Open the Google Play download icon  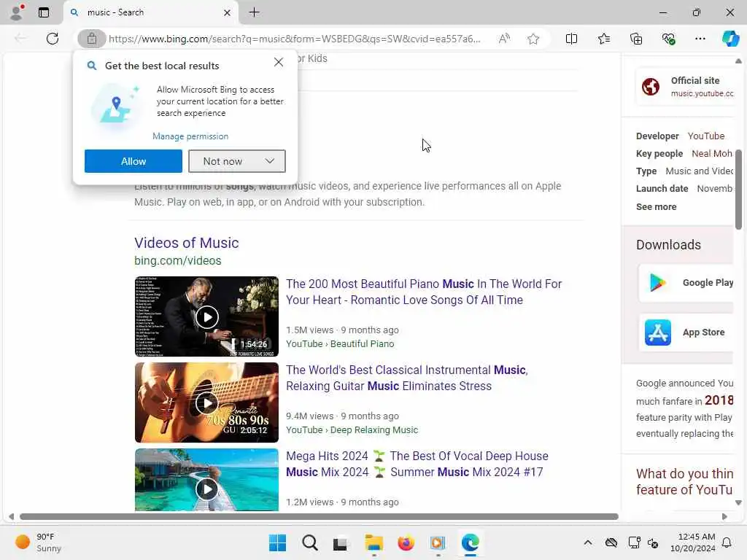[657, 283]
